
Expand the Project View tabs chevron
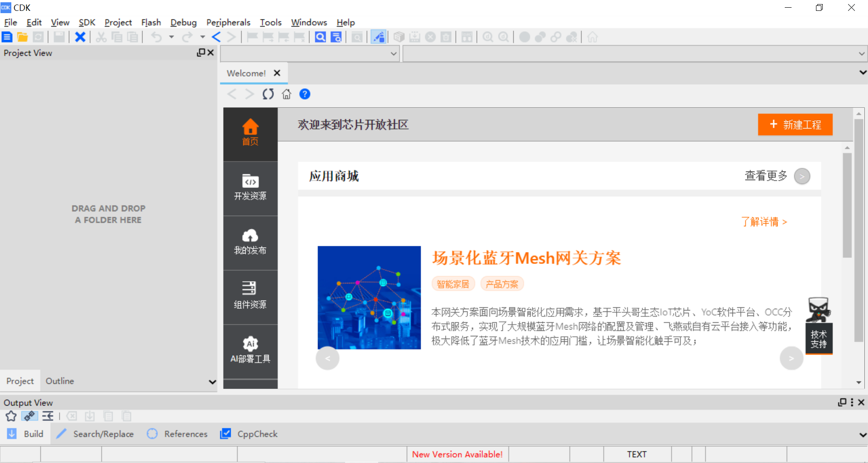[x=212, y=382]
